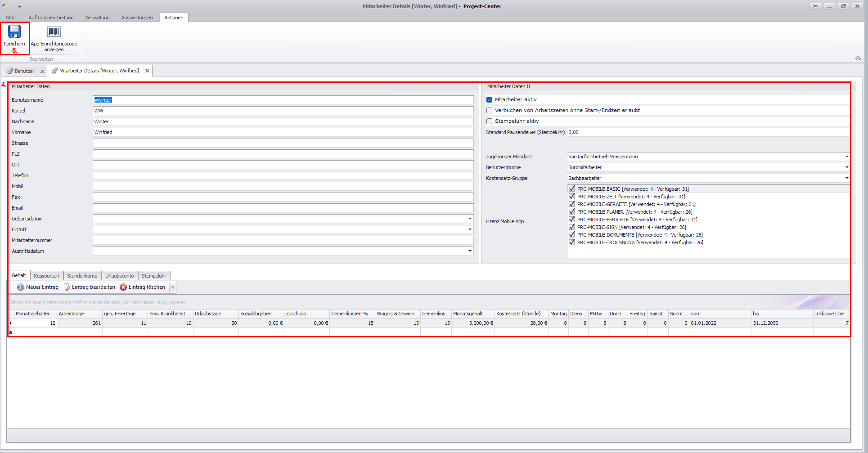This screenshot has height=453, width=868.
Task: Close the Benutzer tab
Action: (43, 71)
